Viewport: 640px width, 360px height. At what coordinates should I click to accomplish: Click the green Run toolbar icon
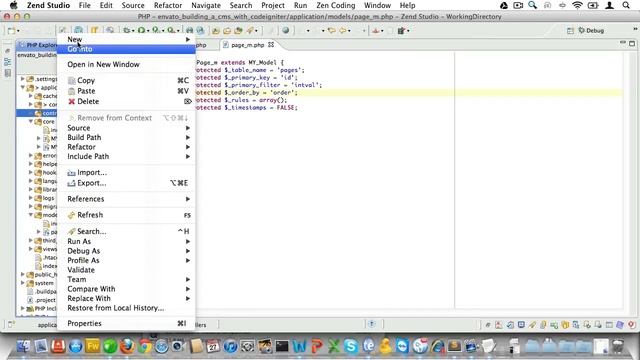pyautogui.click(x=141, y=31)
